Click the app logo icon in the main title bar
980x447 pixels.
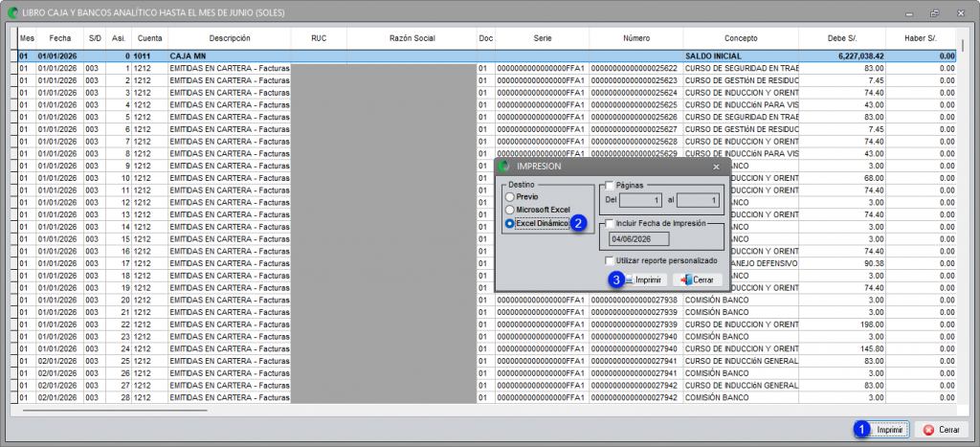[x=12, y=12]
